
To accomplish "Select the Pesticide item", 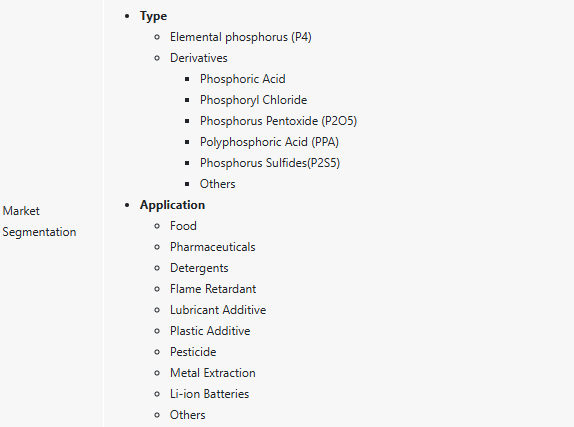I will tap(193, 352).
